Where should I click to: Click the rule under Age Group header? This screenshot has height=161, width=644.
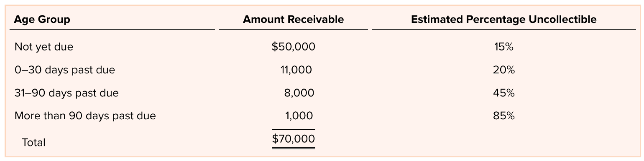click(112, 29)
